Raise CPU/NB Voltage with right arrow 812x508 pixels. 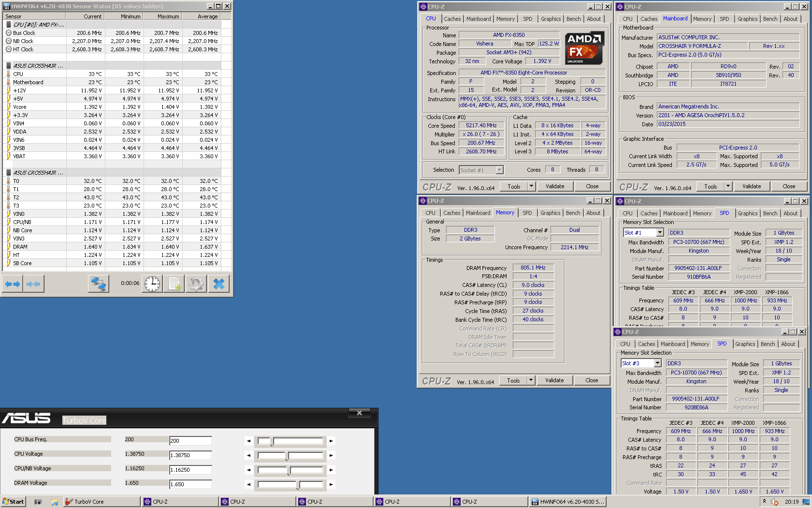pyautogui.click(x=331, y=470)
